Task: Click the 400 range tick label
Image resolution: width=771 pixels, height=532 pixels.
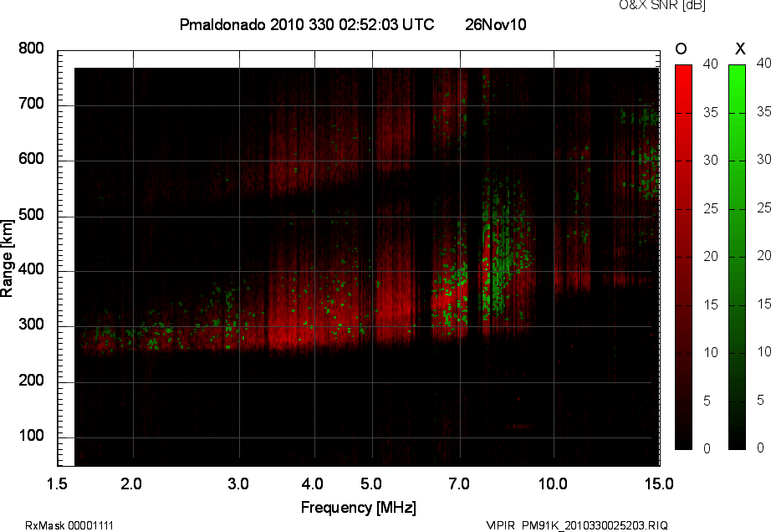Action: pos(31,269)
